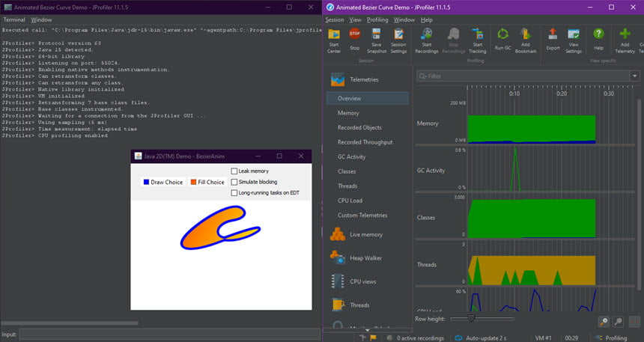The image size is (644, 342).
Task: Open the Threads section with mug icon
Action: (x=350, y=305)
